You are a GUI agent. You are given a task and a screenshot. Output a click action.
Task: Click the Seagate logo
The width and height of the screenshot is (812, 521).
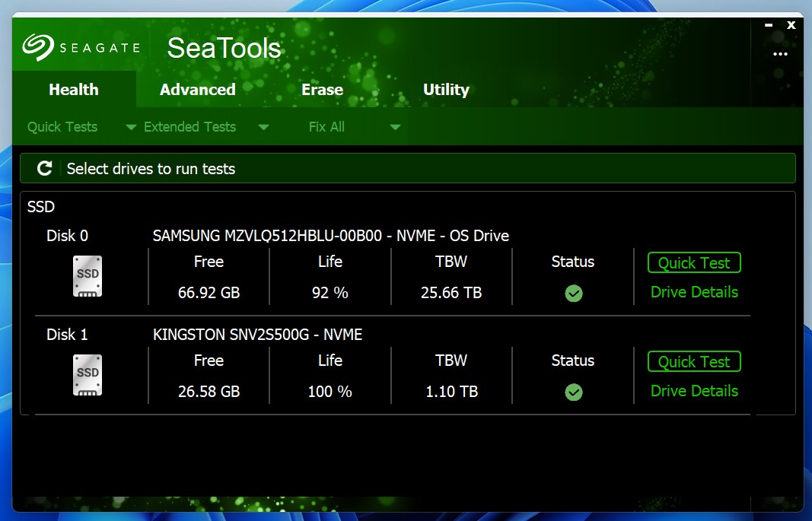[81, 47]
